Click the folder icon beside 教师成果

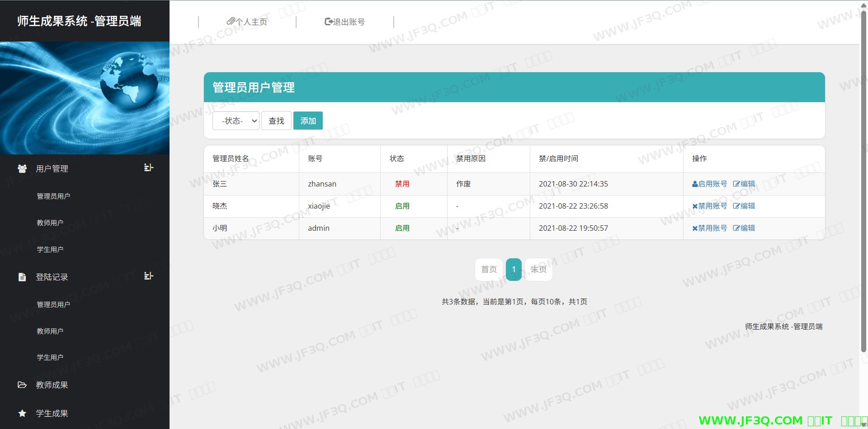tap(22, 385)
